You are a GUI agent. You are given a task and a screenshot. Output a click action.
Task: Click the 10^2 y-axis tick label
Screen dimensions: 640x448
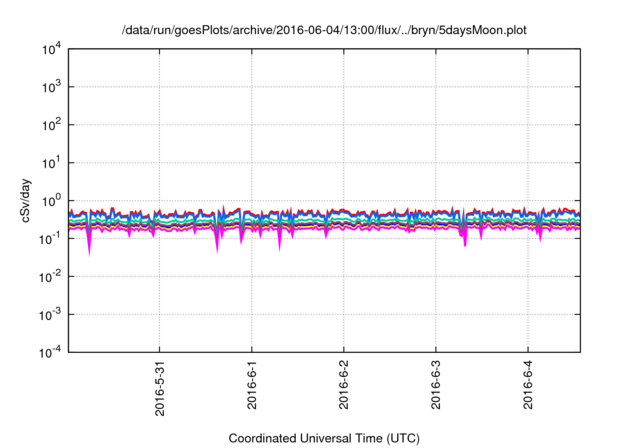52,125
